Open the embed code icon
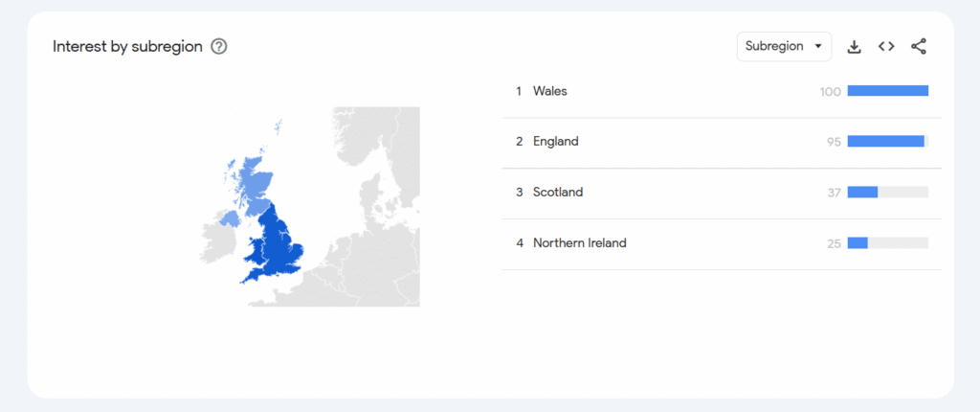The width and height of the screenshot is (980, 412). click(x=886, y=46)
